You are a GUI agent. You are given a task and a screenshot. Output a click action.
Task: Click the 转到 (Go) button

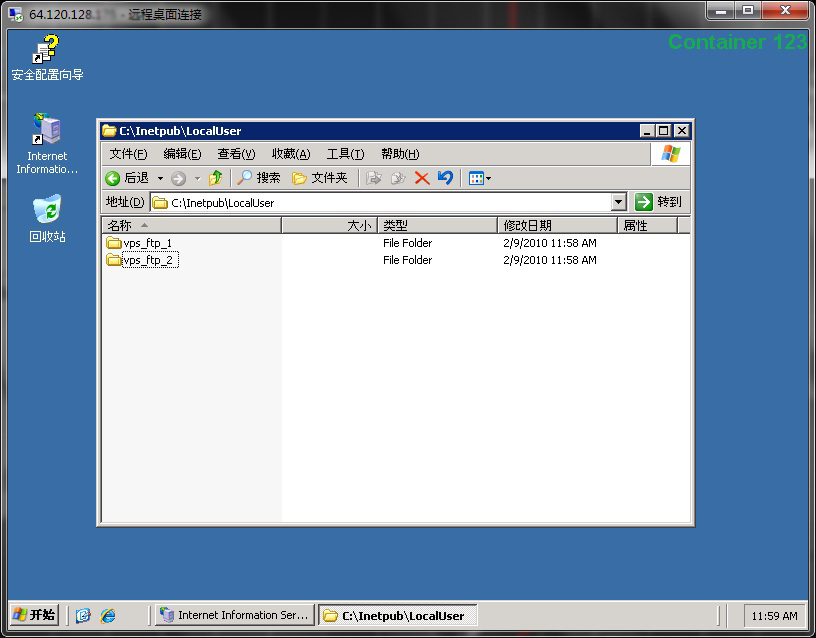tap(658, 202)
